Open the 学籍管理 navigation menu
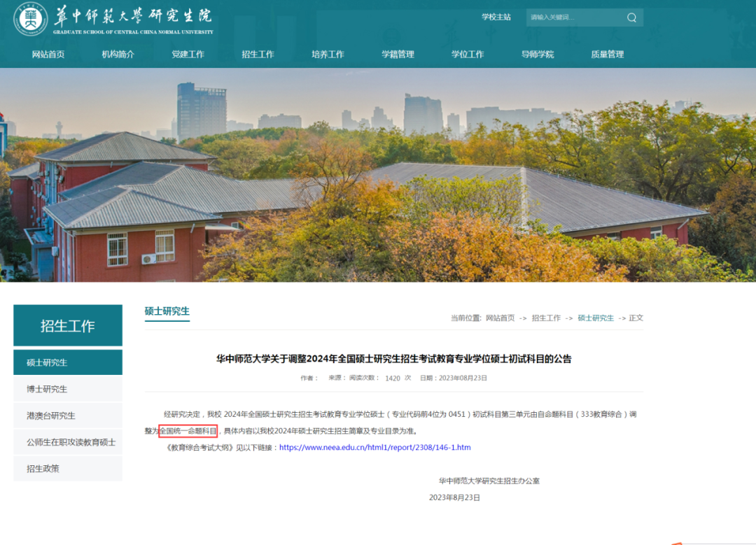 click(x=397, y=53)
